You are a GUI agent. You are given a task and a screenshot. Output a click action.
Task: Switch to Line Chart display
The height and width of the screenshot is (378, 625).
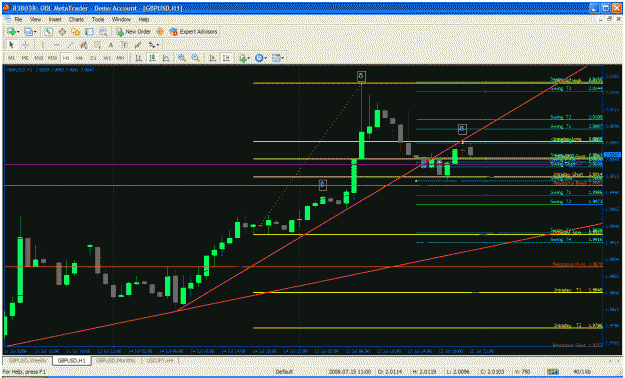pos(166,58)
